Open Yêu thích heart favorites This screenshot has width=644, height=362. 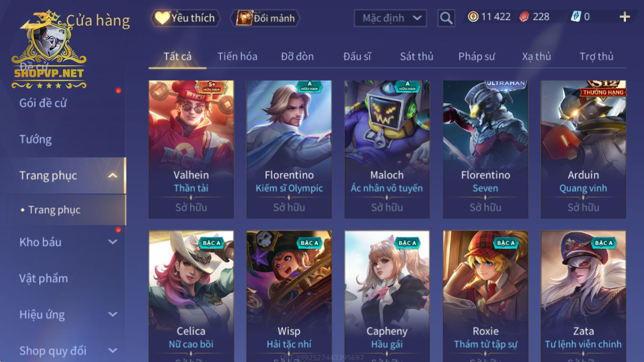point(186,18)
